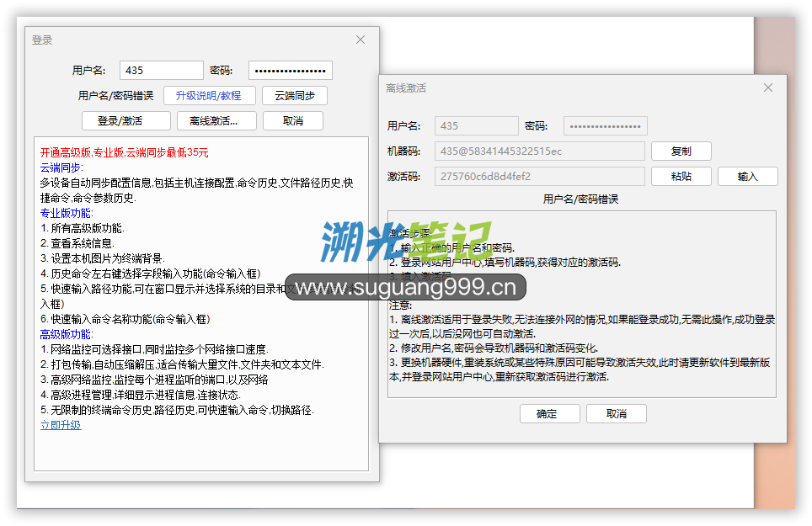Click the 专业版功能 feature list text area

(200, 303)
